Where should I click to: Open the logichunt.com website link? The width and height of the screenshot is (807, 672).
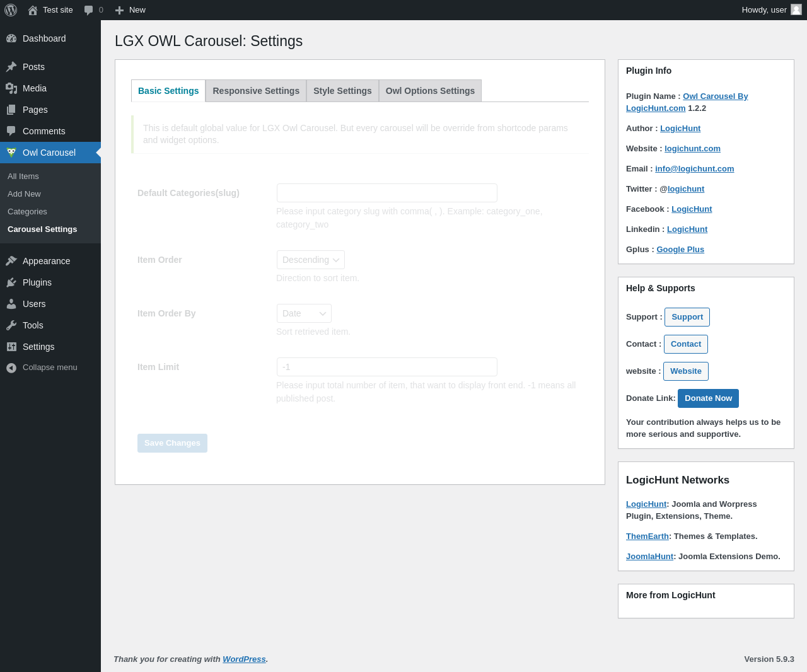[x=692, y=149]
